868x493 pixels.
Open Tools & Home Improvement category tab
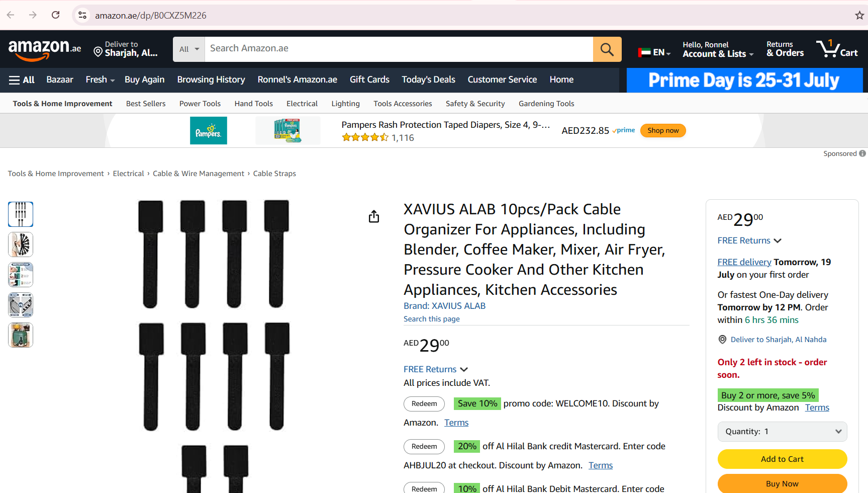pyautogui.click(x=62, y=104)
